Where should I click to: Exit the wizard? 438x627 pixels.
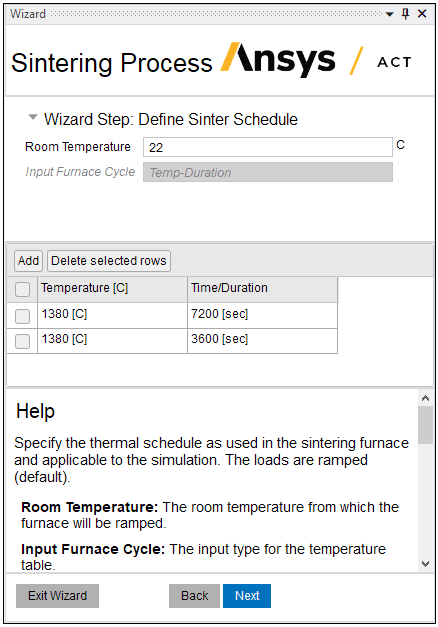tap(57, 596)
